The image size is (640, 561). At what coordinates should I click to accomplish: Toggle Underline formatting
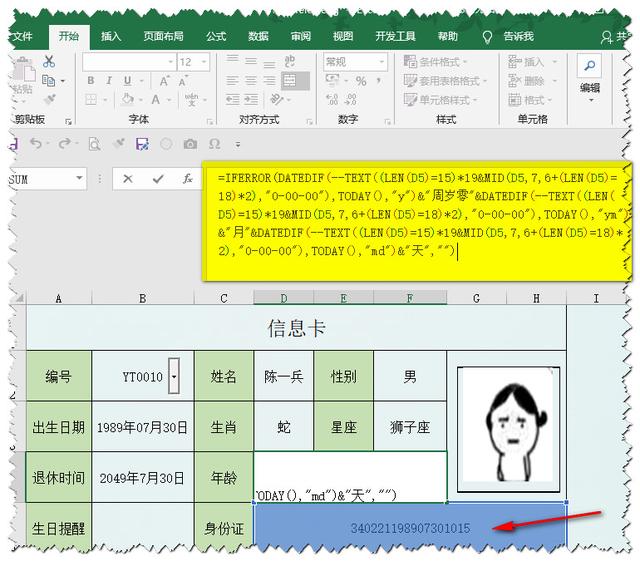pyautogui.click(x=127, y=80)
